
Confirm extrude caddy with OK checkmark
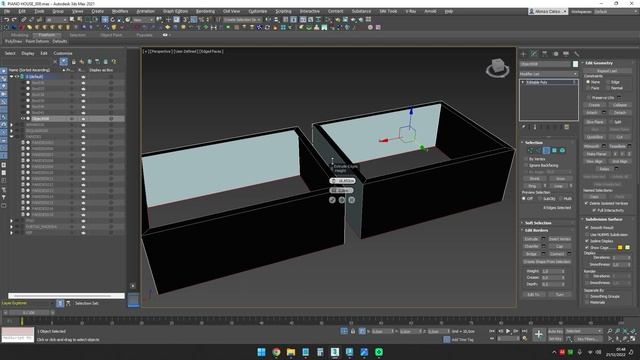(x=332, y=200)
